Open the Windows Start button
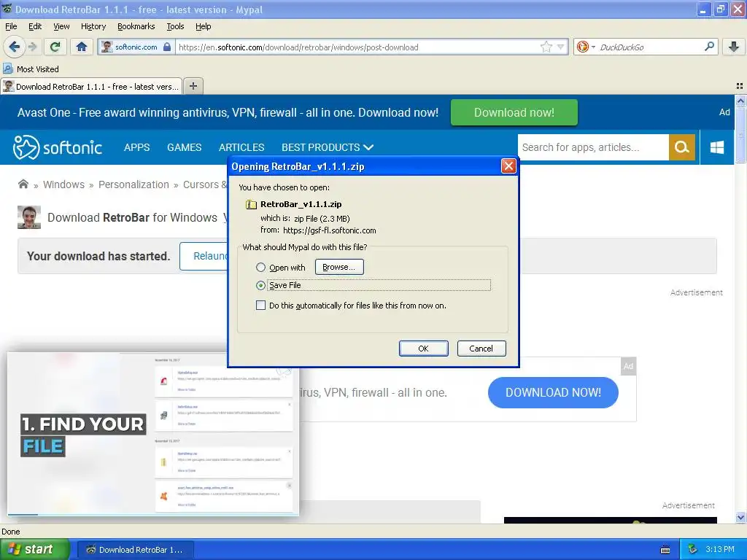The image size is (747, 560). click(34, 549)
